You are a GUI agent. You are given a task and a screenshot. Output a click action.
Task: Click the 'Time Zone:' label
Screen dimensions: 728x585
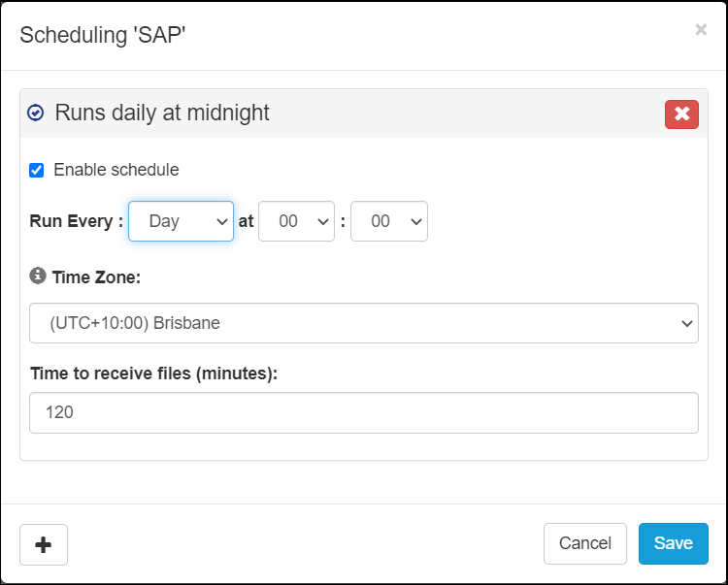96,277
